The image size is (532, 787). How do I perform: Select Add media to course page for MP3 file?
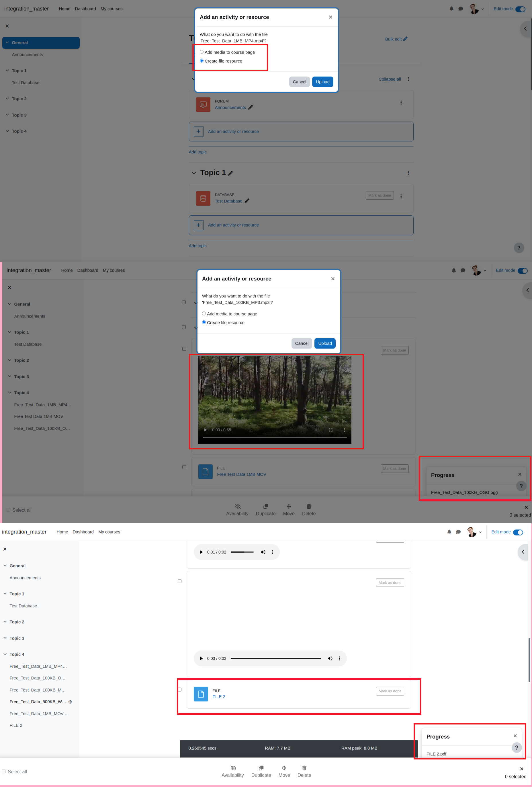click(x=204, y=313)
